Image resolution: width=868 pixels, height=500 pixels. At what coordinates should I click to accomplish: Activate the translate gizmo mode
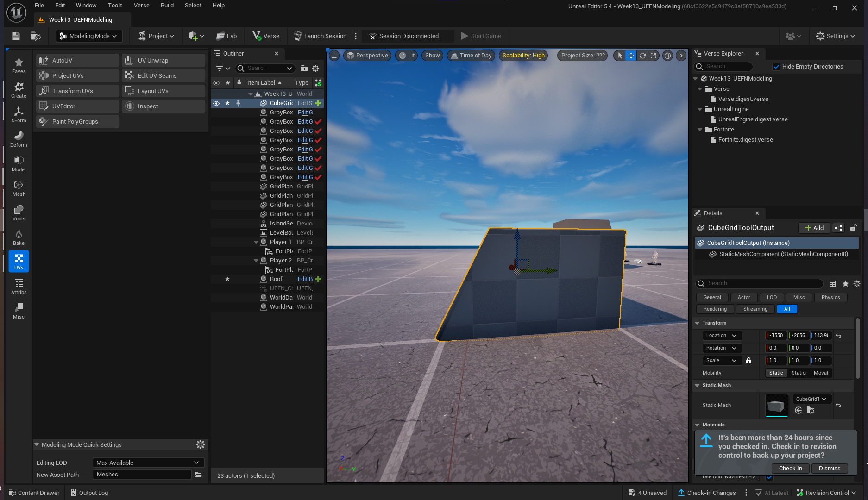(x=631, y=56)
